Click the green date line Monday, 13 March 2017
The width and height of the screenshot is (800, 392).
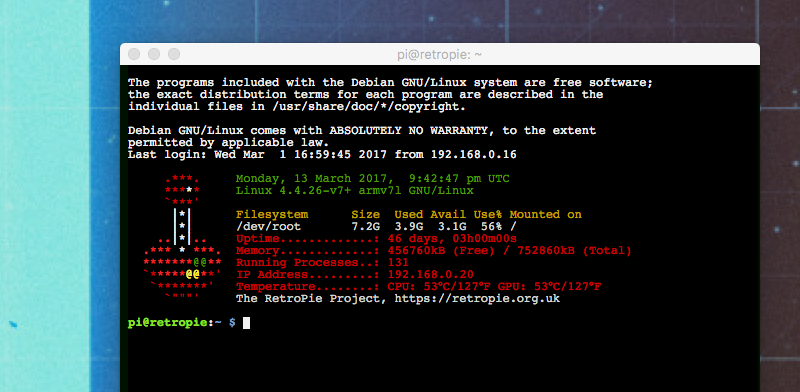(x=372, y=179)
